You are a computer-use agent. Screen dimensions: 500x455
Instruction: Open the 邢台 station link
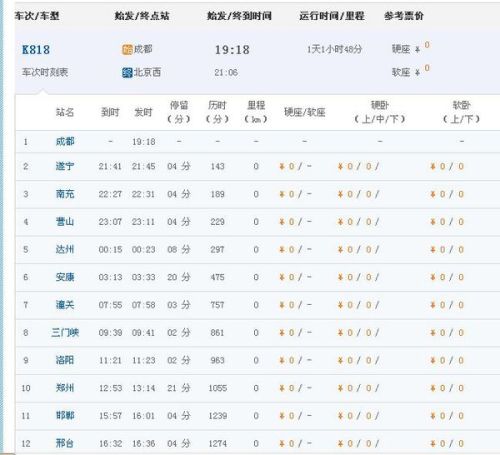point(65,443)
